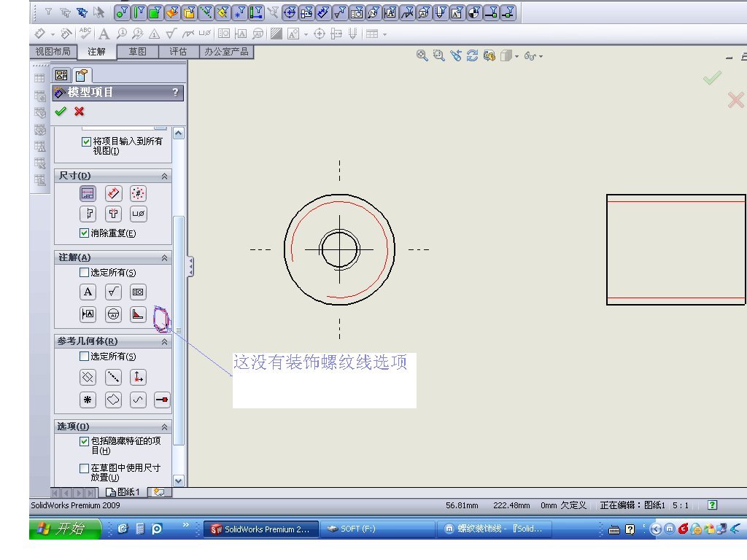The width and height of the screenshot is (747, 560).
Task: Switch to the 草图 tab
Action: pos(138,52)
